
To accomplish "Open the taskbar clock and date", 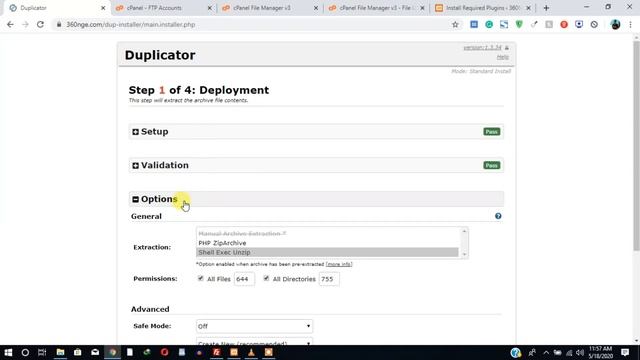I will (x=600, y=352).
